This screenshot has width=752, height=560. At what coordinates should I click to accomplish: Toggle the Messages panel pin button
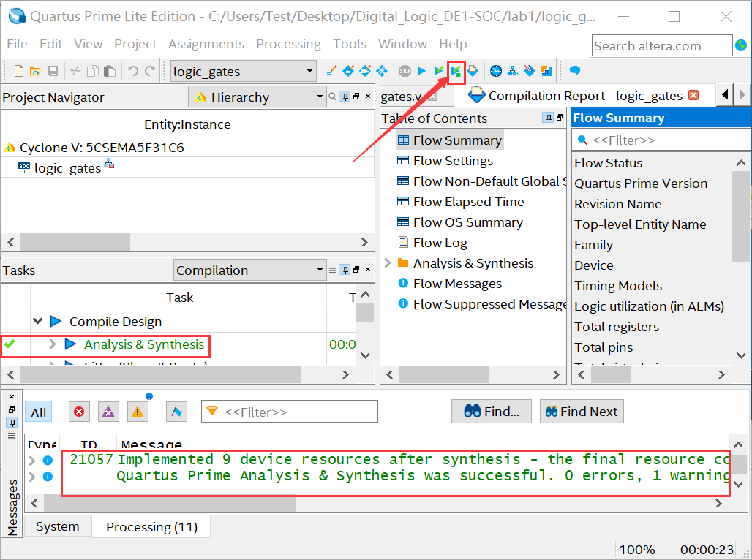point(12,423)
